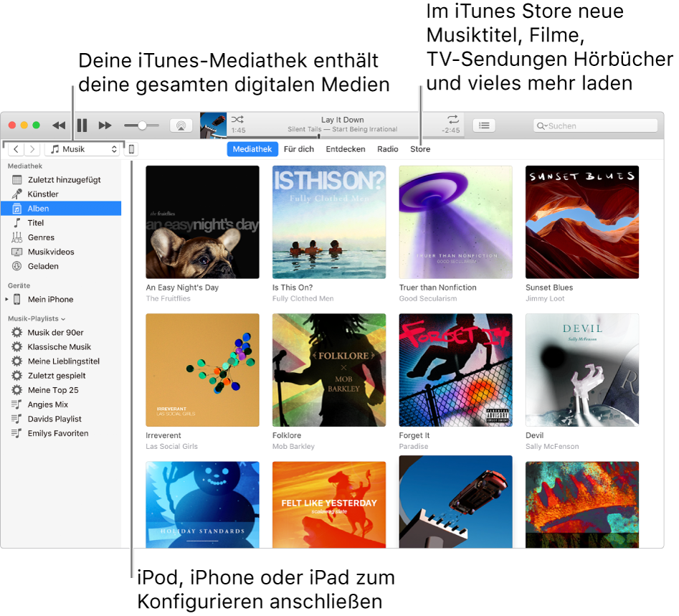Viewport: 679px width, 616px height.
Task: Select Musikvideos in the sidebar
Action: pos(61,252)
